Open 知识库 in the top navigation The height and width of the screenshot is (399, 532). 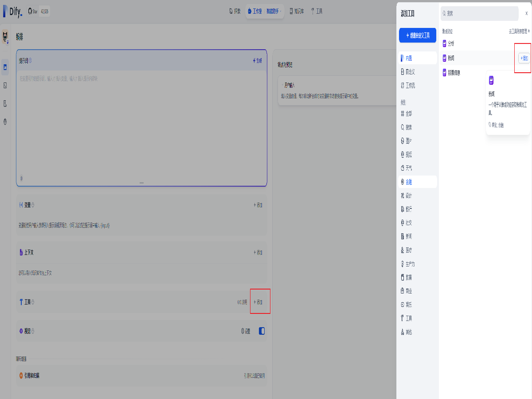point(297,11)
